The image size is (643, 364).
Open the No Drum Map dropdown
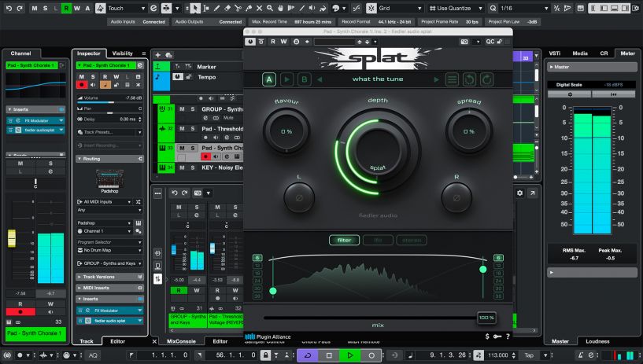[x=110, y=250]
